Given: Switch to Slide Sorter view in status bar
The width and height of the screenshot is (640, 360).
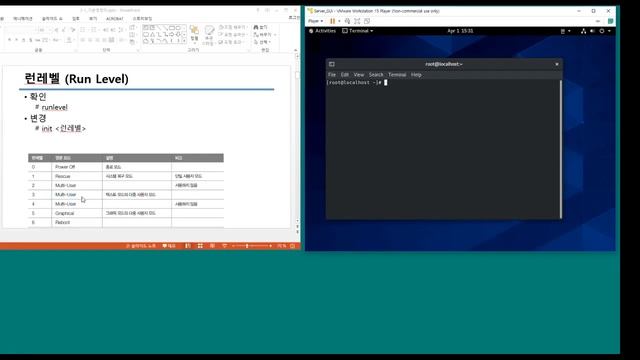Looking at the screenshot, I should (x=200, y=246).
